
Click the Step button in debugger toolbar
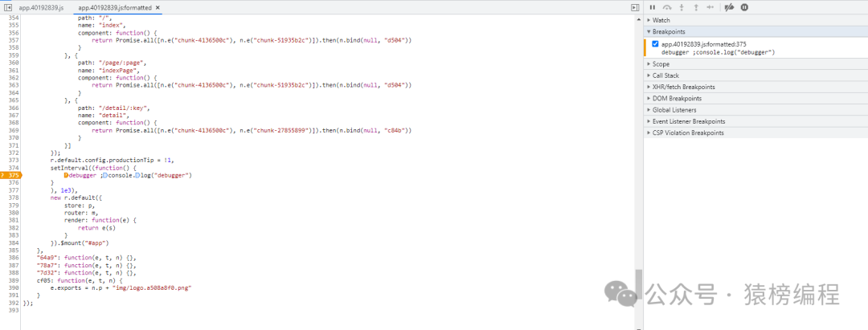[710, 7]
